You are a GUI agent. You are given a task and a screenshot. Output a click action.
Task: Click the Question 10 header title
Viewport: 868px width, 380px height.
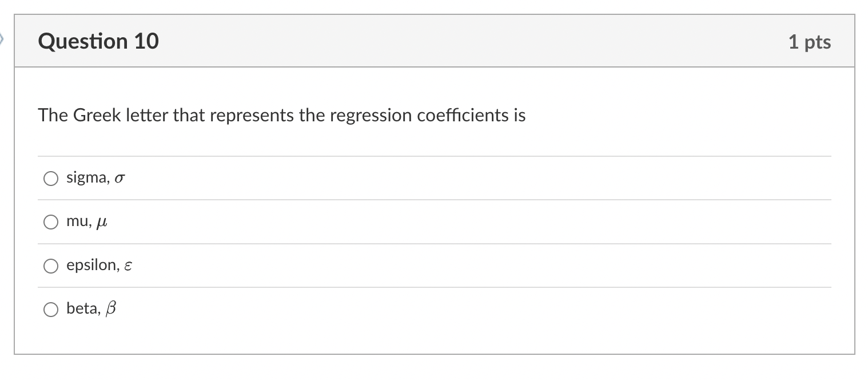point(98,41)
